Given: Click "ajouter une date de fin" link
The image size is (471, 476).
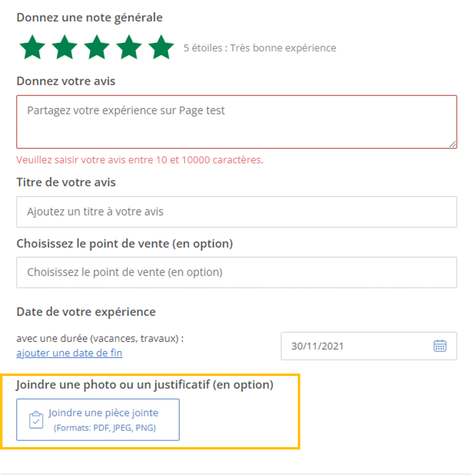Looking at the screenshot, I should tap(69, 353).
